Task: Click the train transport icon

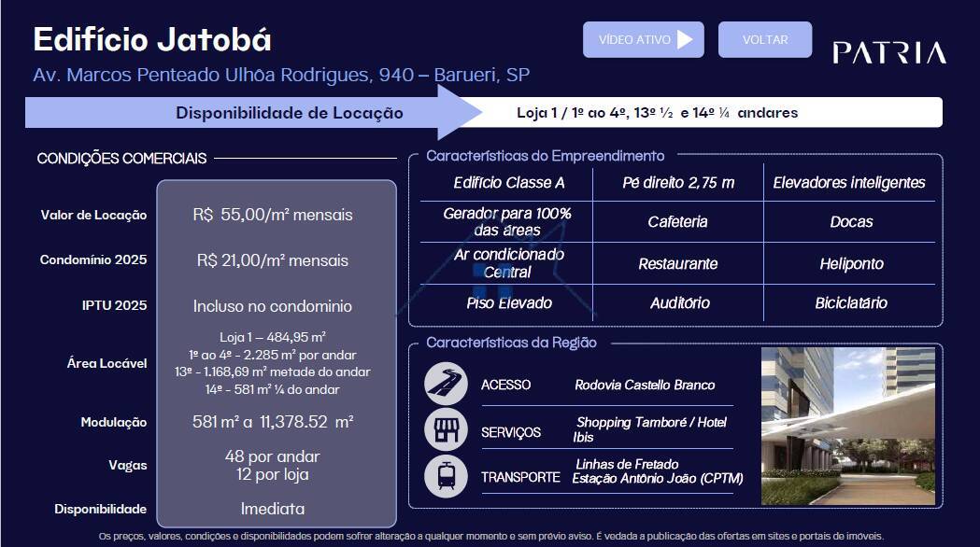Action: (x=446, y=476)
